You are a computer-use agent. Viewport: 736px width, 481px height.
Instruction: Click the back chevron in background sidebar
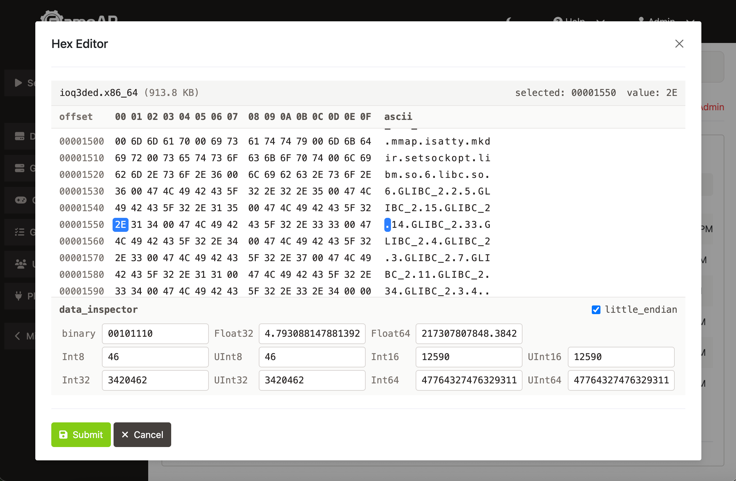coord(17,336)
